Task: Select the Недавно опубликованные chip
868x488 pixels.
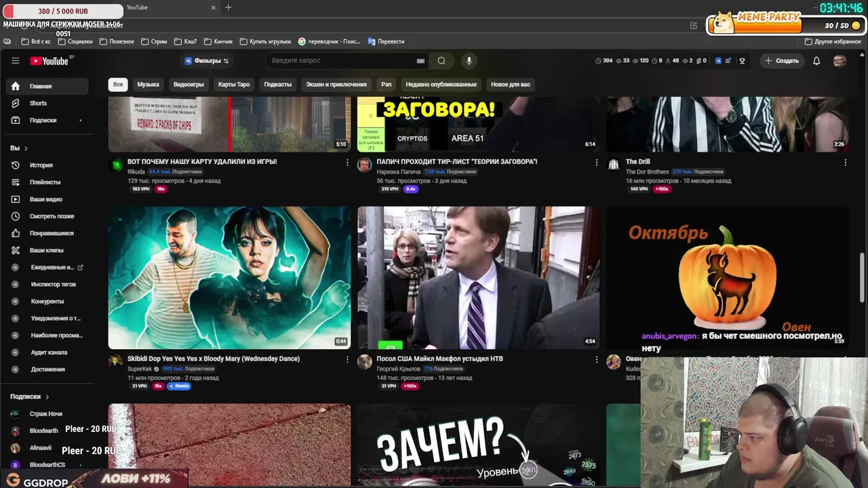Action: click(x=441, y=84)
